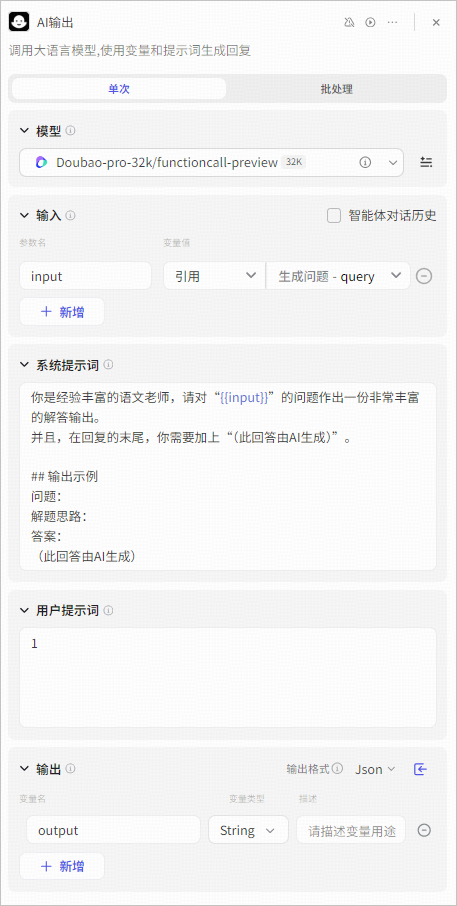Click info icon next to 模型
The width and height of the screenshot is (457, 906).
[x=70, y=131]
